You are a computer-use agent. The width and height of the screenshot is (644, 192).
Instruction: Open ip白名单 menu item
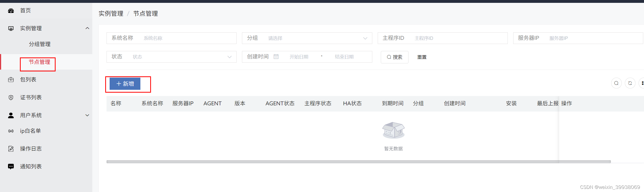coord(31,131)
